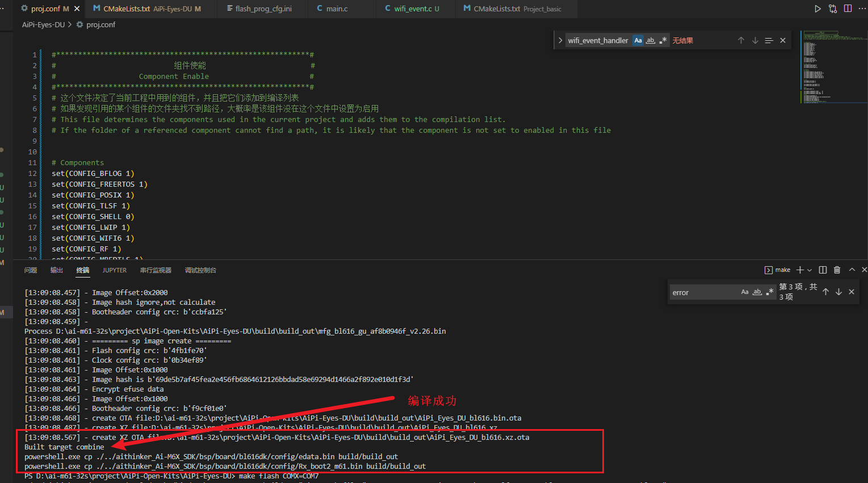Toggle whole word match in editor find widget
The image size is (868, 483).
pyautogui.click(x=651, y=40)
